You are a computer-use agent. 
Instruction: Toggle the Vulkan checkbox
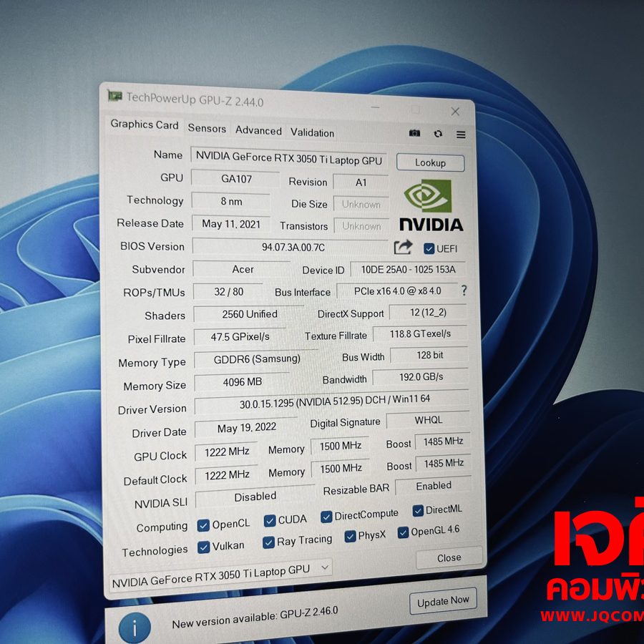point(203,547)
